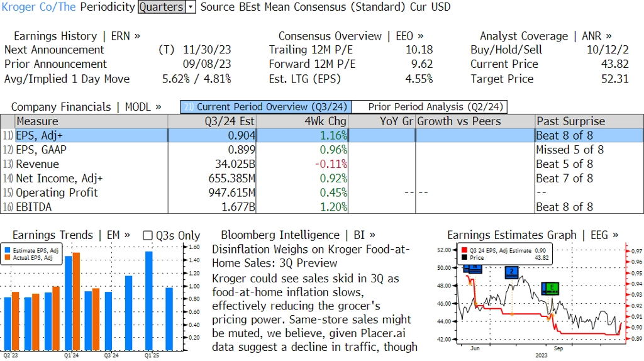The height and width of the screenshot is (361, 644).
Task: Select row 14 Net Income, Adj+
Action: (322, 179)
